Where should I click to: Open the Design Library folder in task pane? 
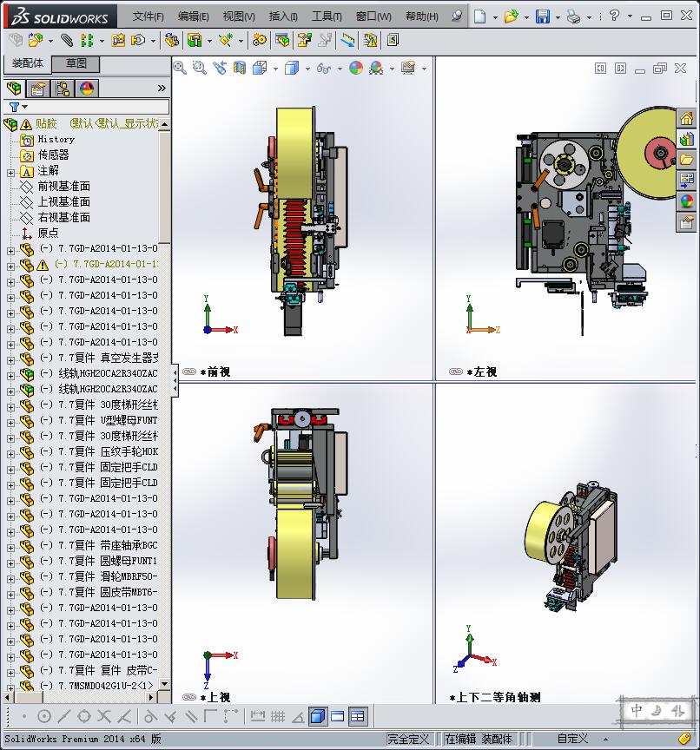686,159
